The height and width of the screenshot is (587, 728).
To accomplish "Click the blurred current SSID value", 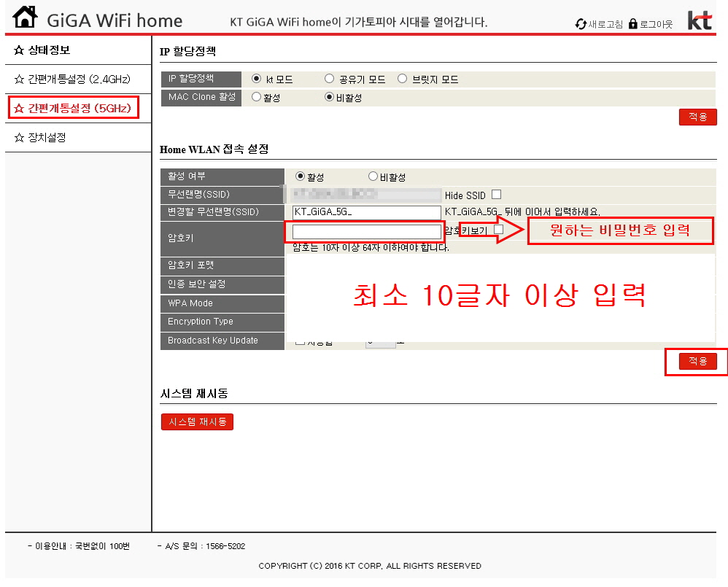I will click(367, 194).
